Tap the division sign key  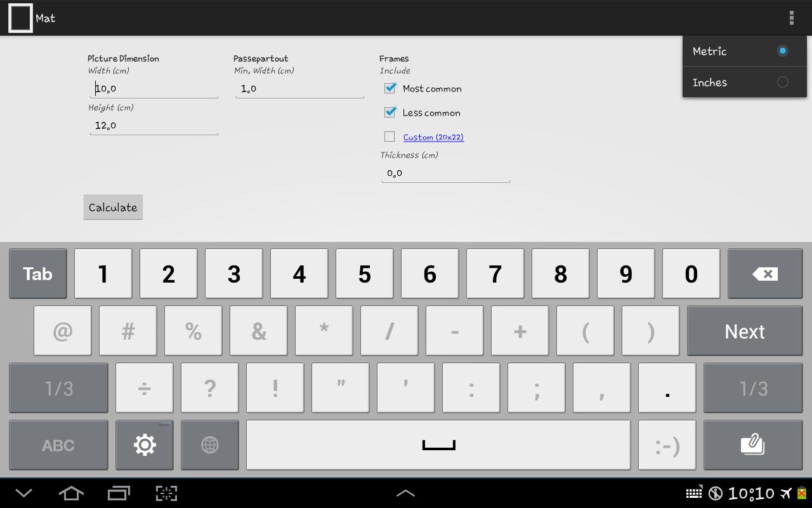(x=144, y=388)
